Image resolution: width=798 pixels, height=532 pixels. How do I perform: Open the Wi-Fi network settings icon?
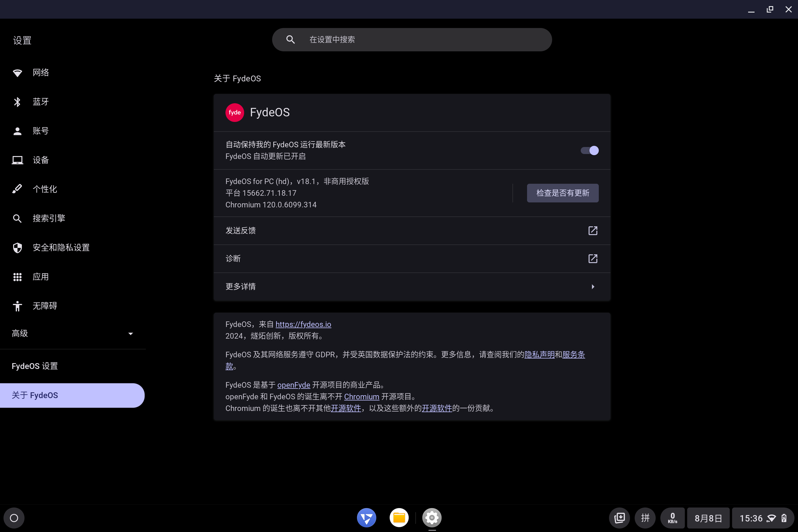(x=17, y=73)
